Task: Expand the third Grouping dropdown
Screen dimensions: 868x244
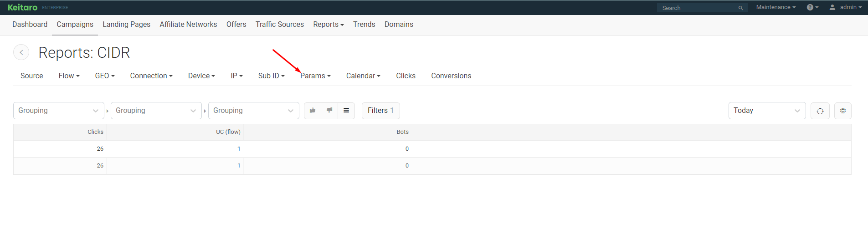Action: 254,111
